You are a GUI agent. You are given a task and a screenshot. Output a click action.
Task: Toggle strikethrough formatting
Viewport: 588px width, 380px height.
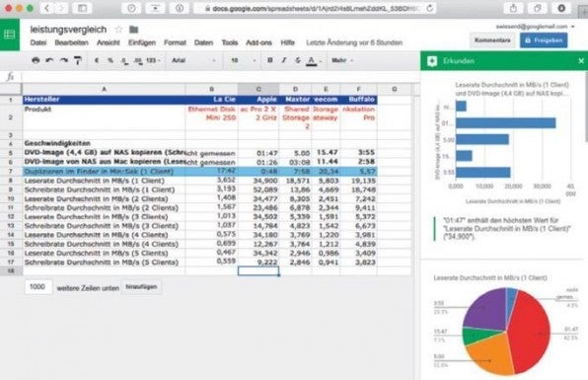pyautogui.click(x=298, y=60)
